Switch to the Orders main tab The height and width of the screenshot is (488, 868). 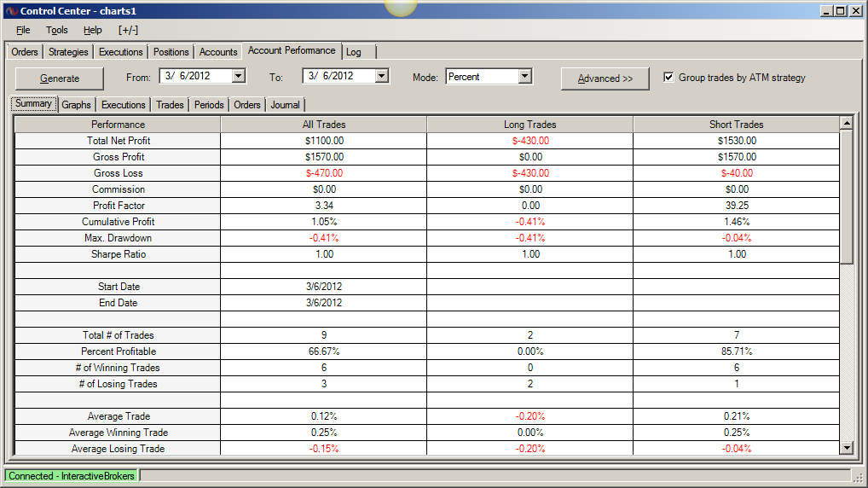[x=25, y=52]
